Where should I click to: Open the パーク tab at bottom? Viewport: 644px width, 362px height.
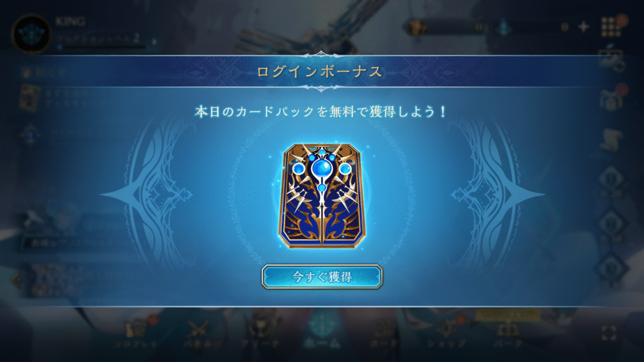(508, 333)
